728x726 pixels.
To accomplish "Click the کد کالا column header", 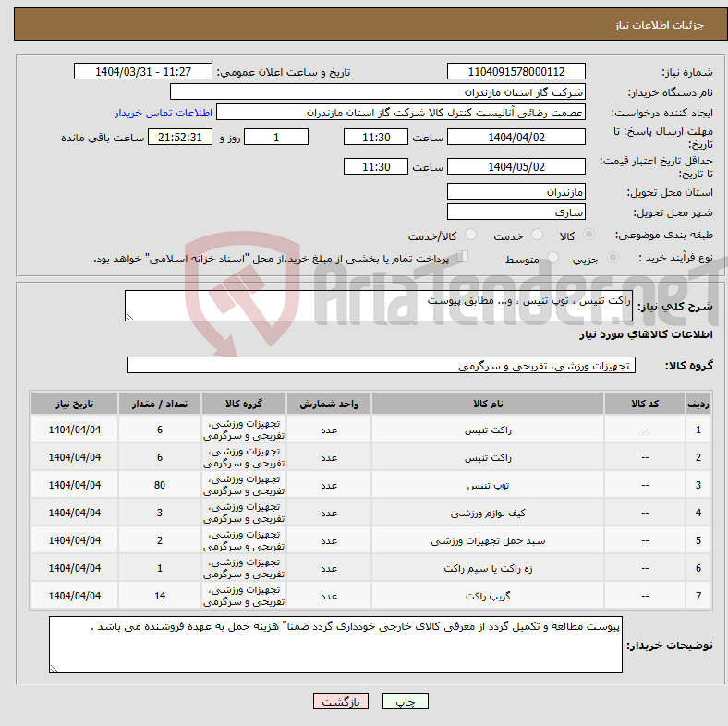I will [x=645, y=404].
